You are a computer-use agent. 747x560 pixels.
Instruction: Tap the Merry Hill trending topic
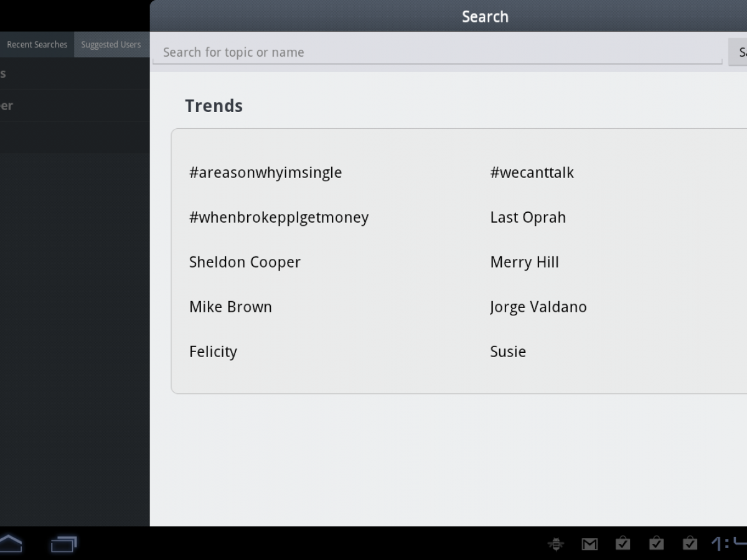[x=524, y=262]
